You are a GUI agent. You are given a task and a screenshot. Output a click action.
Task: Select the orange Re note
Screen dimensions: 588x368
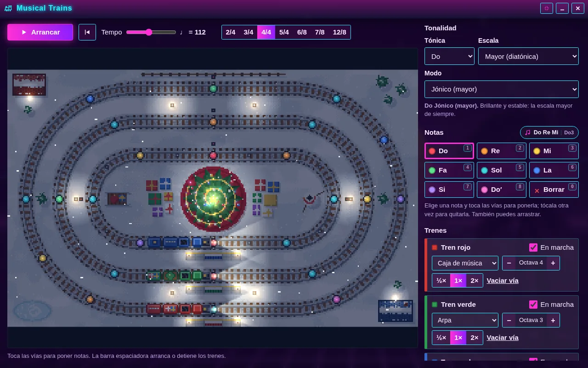click(x=501, y=151)
